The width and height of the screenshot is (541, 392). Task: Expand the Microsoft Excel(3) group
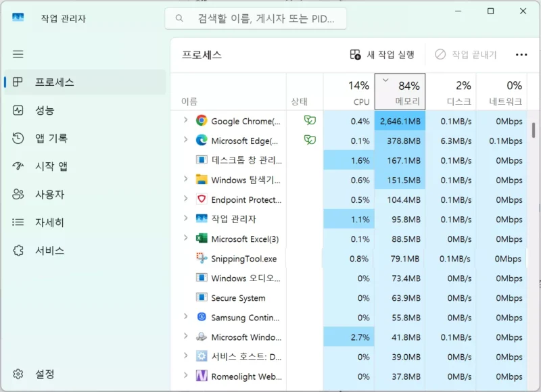(185, 238)
